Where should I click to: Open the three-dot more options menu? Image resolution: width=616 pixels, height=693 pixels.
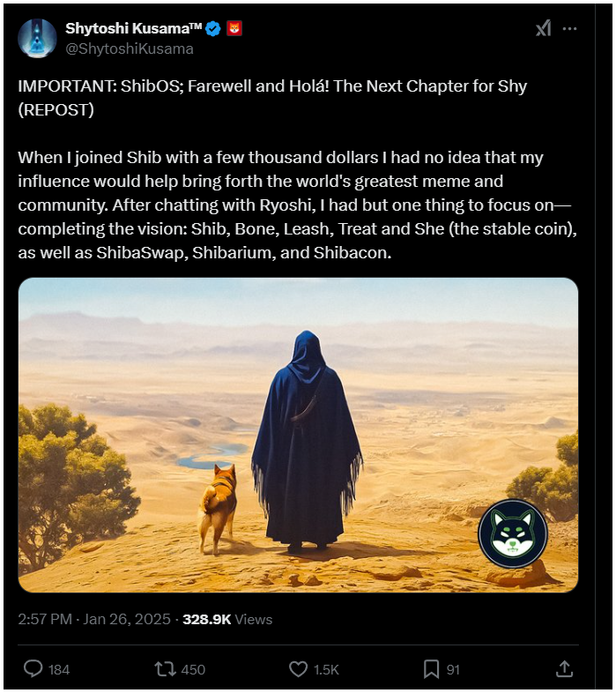pyautogui.click(x=569, y=29)
